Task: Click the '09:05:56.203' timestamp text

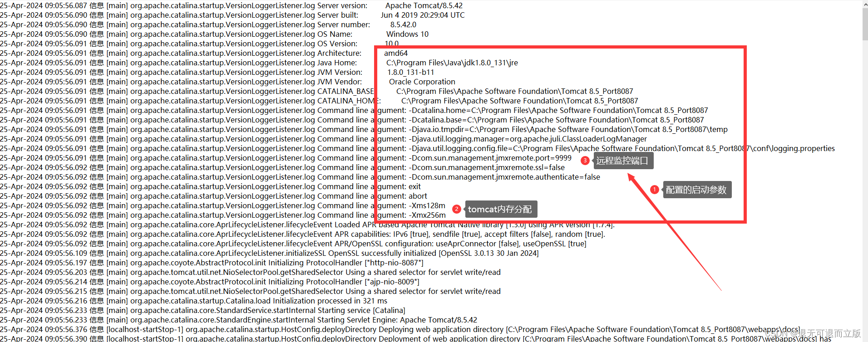Action: click(x=66, y=272)
